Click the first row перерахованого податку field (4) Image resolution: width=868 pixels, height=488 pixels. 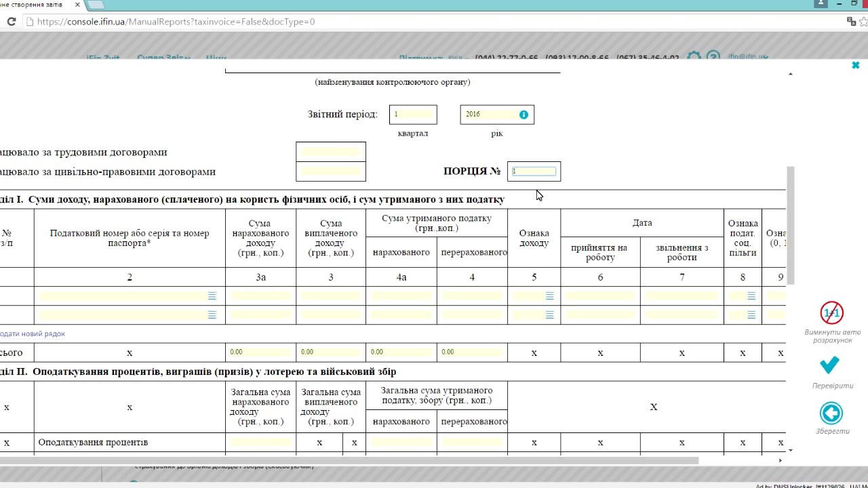pyautogui.click(x=472, y=296)
